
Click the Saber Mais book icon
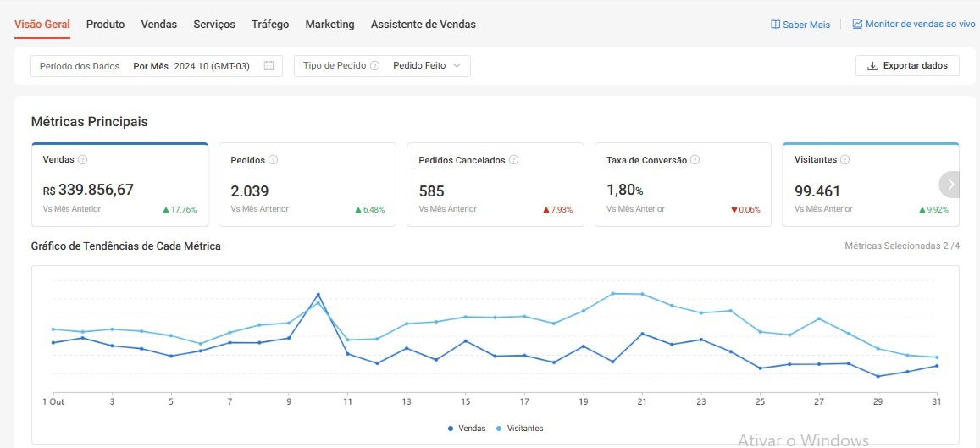click(x=775, y=25)
